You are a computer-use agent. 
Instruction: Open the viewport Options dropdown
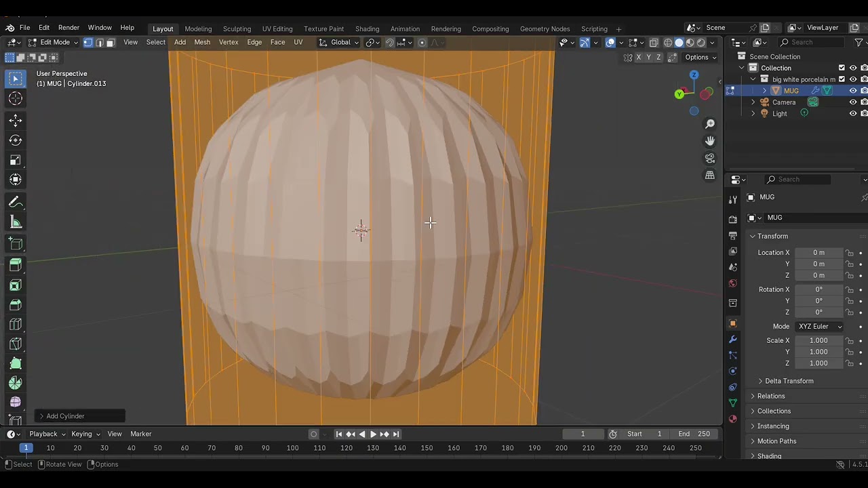tap(700, 57)
